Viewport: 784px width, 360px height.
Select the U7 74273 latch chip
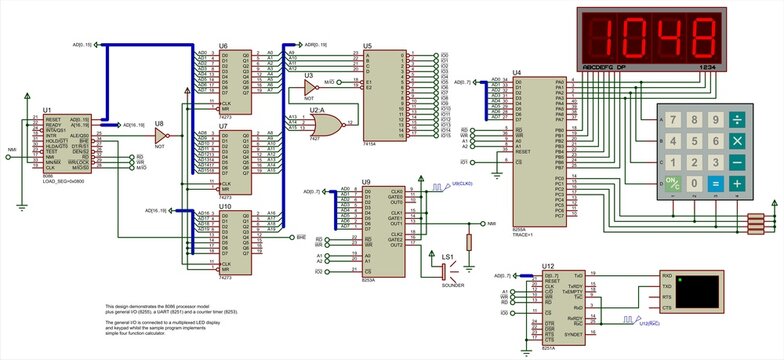[x=235, y=162]
